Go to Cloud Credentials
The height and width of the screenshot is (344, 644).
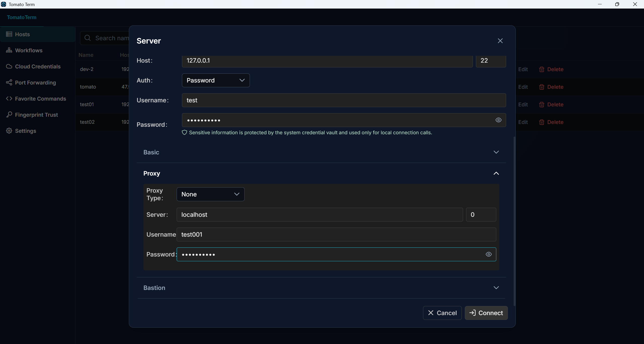click(x=38, y=66)
